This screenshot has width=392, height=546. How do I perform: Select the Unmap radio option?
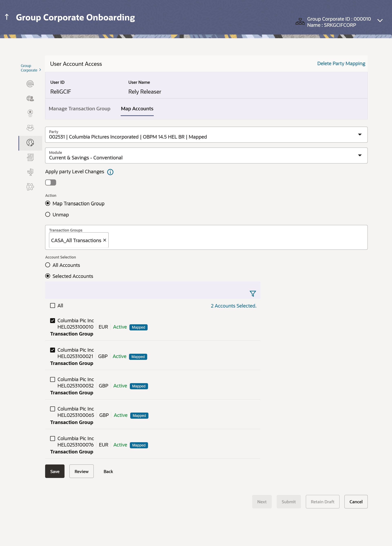[48, 215]
